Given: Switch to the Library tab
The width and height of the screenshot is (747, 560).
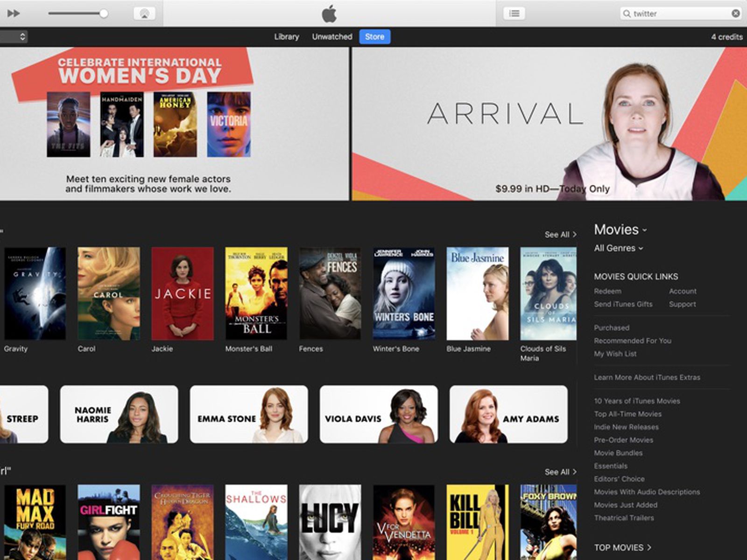Looking at the screenshot, I should tap(286, 36).
